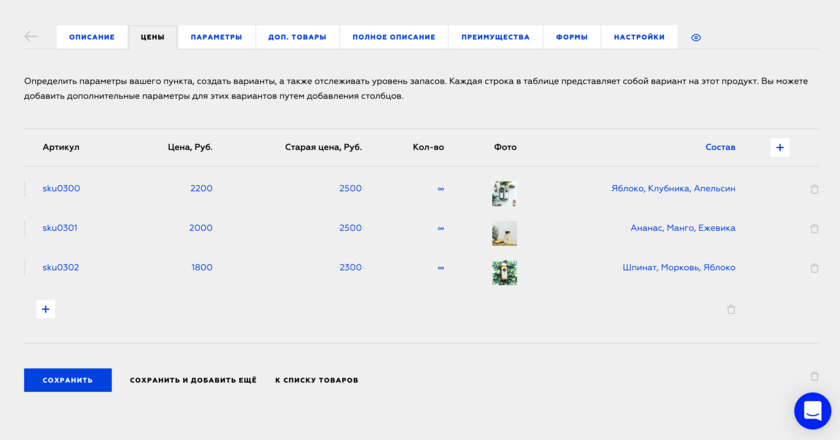Image resolution: width=840 pixels, height=440 pixels.
Task: Go to the Доп. товары tab
Action: point(297,37)
